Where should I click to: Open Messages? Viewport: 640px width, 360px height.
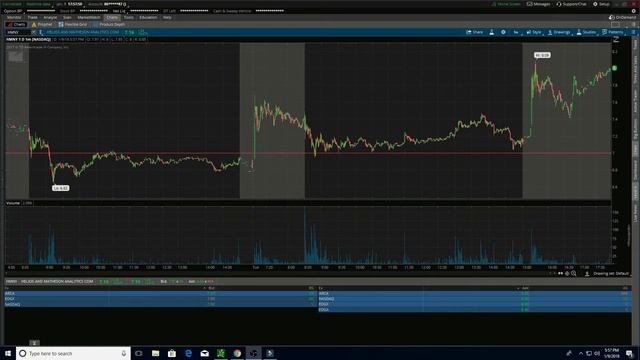[x=538, y=4]
